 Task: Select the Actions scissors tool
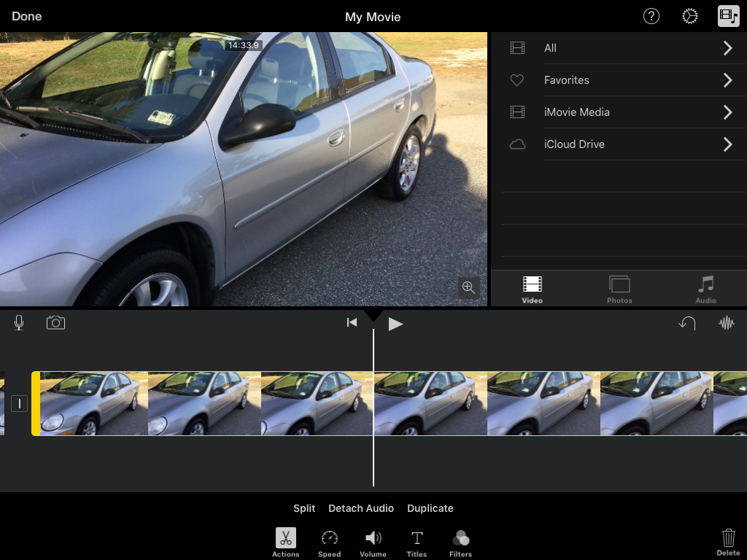[x=285, y=542]
